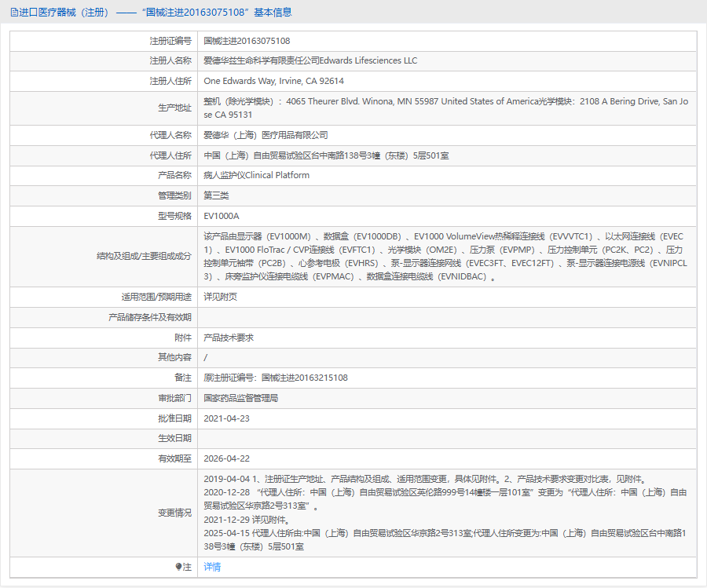Screen dimensions: 707x588
Task: Select expiry date 2026-04-22
Action: [226, 458]
